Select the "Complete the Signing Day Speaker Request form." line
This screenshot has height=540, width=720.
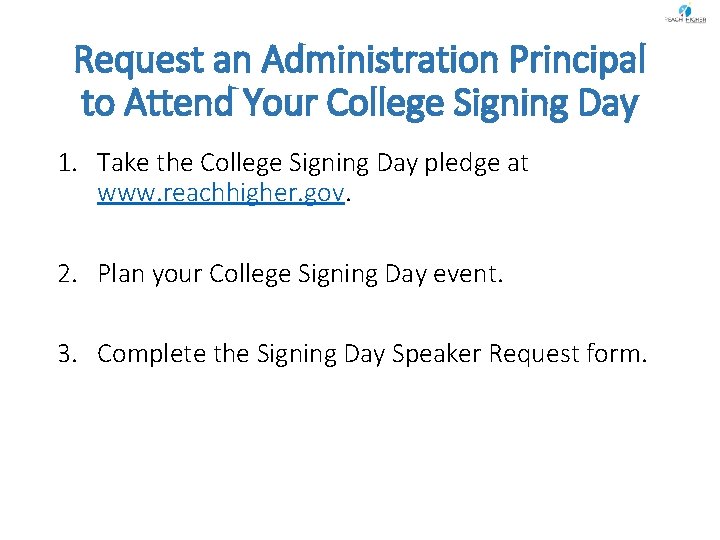pyautogui.click(x=372, y=354)
